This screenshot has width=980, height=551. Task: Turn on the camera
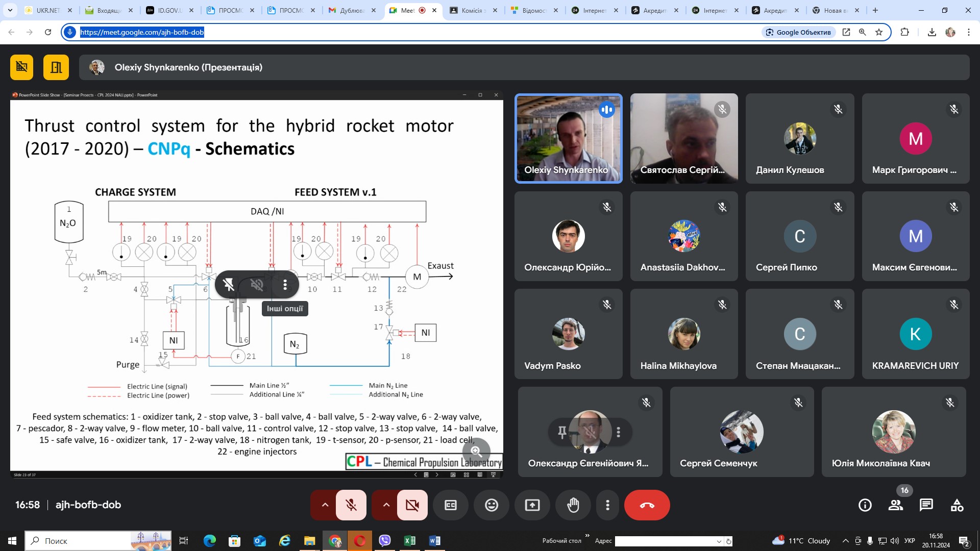pos(412,505)
